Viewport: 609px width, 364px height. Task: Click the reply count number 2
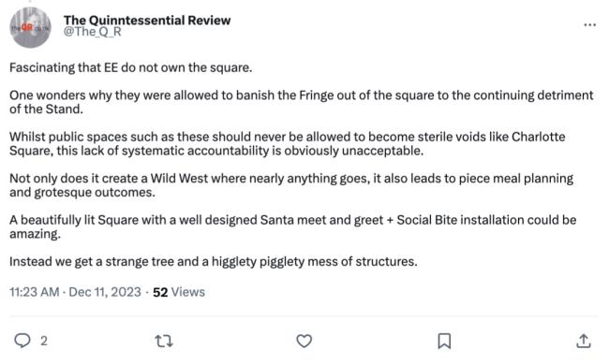(x=44, y=341)
